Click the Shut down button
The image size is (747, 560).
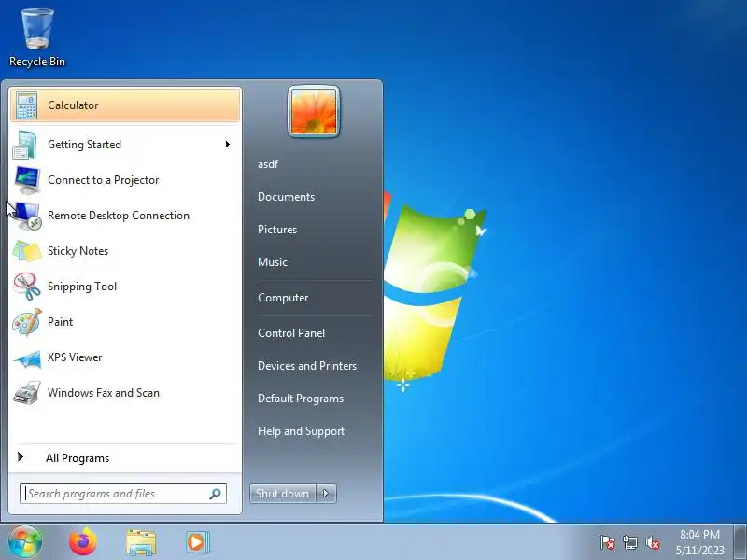pyautogui.click(x=283, y=494)
